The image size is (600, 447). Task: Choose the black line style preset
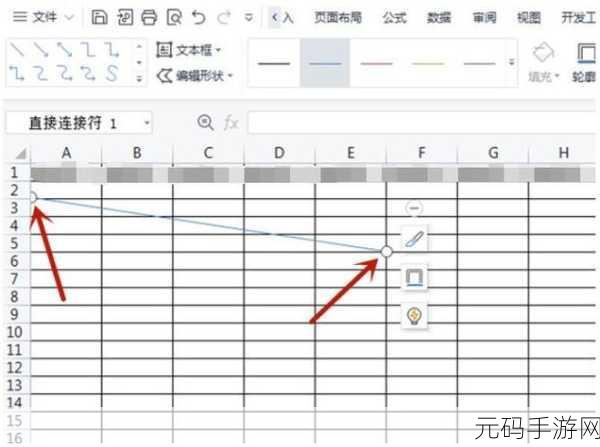click(x=274, y=63)
